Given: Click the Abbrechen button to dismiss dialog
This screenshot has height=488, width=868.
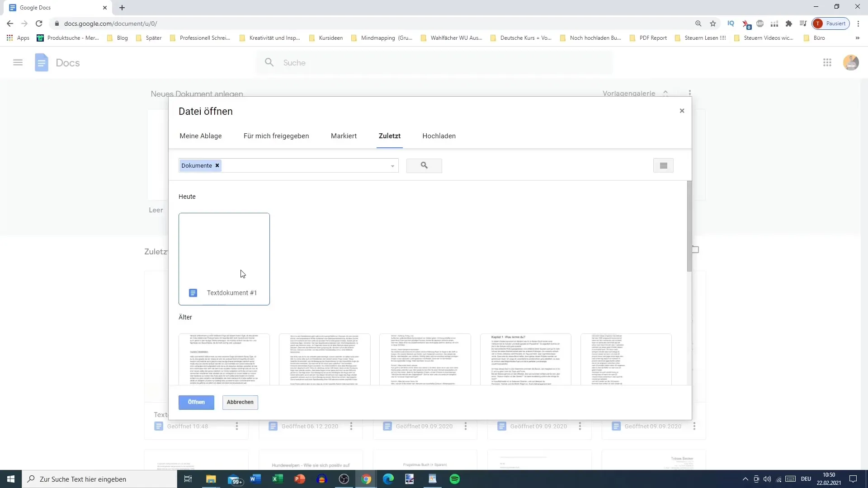Looking at the screenshot, I should pos(240,402).
